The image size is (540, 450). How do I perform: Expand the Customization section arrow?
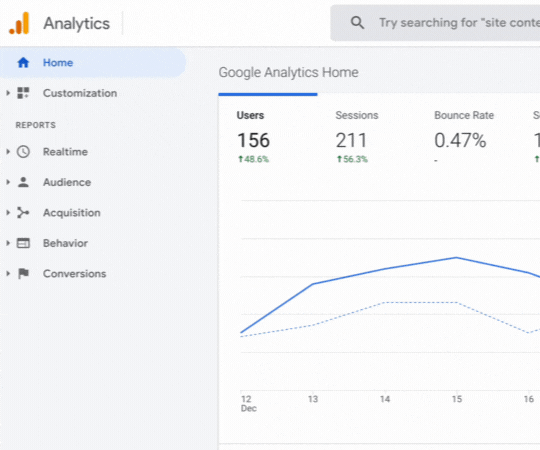(x=8, y=93)
